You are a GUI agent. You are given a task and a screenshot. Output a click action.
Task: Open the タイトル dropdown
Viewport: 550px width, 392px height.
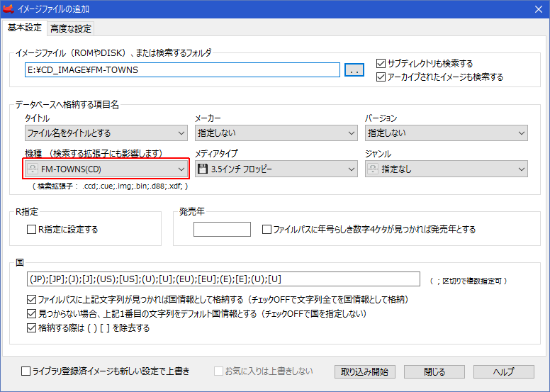106,133
